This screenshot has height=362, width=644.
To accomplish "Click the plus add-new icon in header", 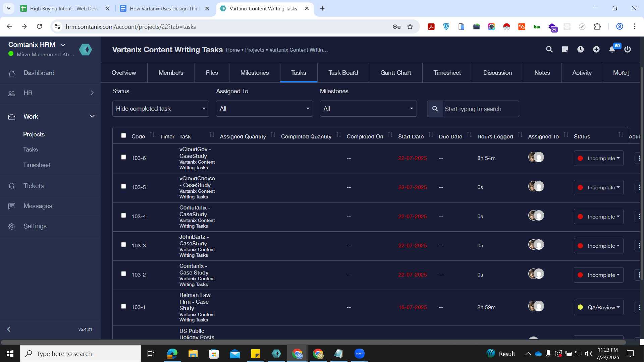I will [x=596, y=49].
